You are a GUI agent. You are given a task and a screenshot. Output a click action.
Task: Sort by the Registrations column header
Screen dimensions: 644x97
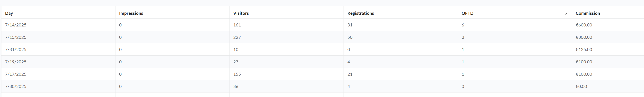click(x=361, y=13)
